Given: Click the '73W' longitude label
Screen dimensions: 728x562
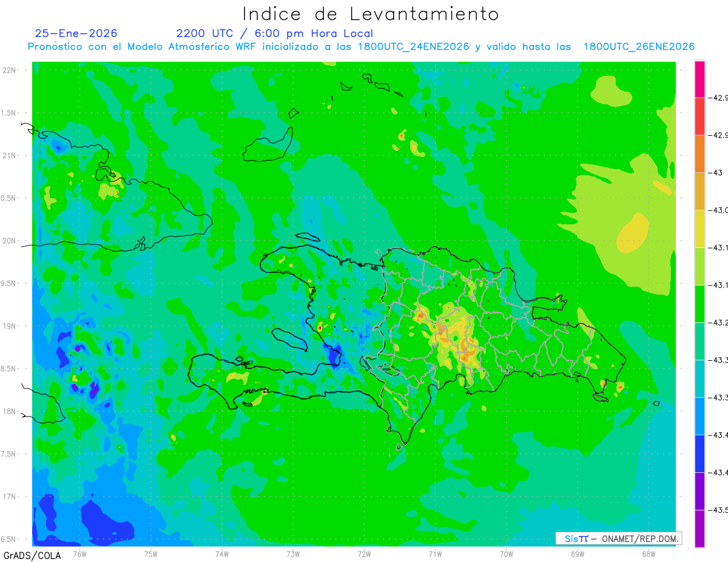Looking at the screenshot, I should pos(293,554).
